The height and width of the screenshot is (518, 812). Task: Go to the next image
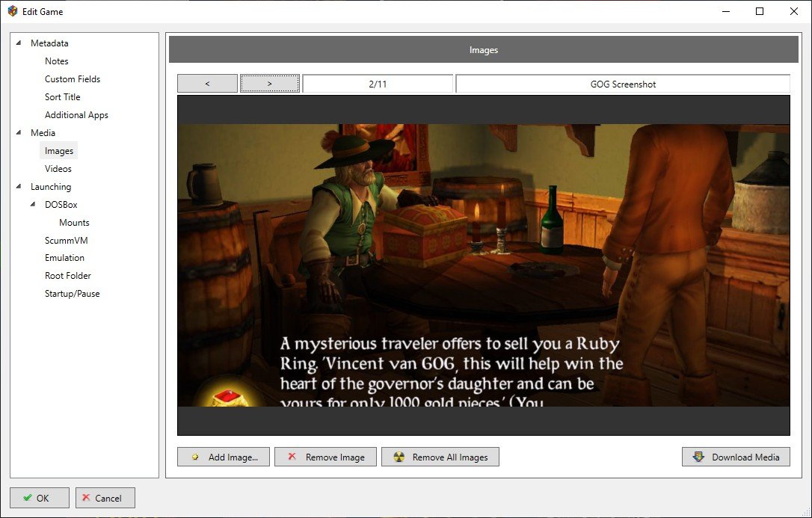270,83
